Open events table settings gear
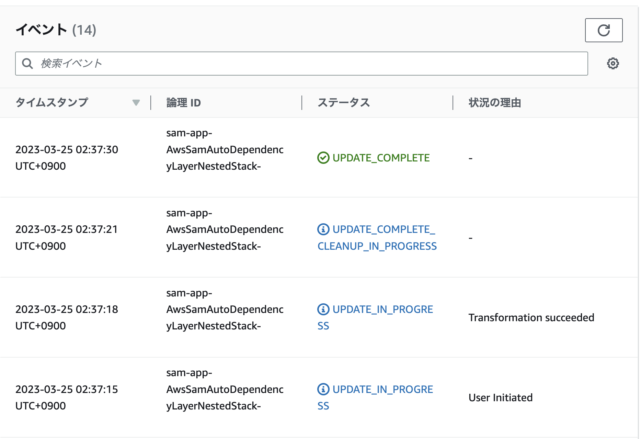Viewport: 640px width, 439px height. tap(613, 64)
